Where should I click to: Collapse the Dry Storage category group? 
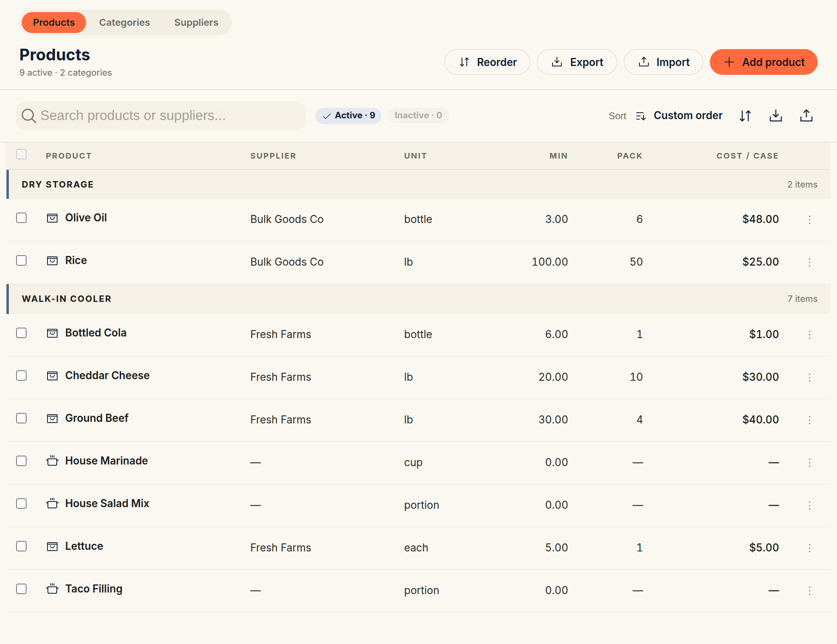[418, 184]
